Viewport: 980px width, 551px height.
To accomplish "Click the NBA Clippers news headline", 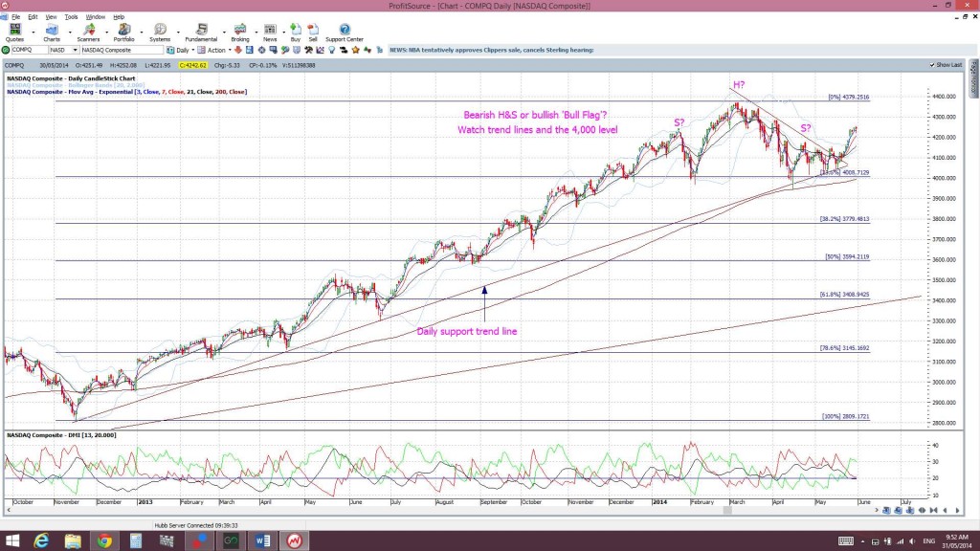I will click(491, 50).
